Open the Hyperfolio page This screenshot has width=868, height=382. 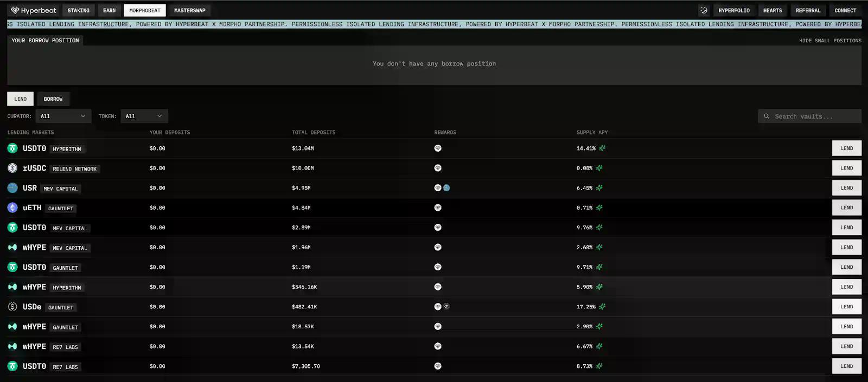coord(733,10)
